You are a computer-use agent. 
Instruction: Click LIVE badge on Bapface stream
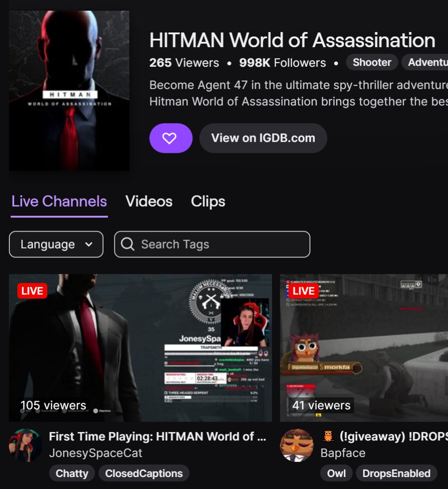[x=304, y=291]
